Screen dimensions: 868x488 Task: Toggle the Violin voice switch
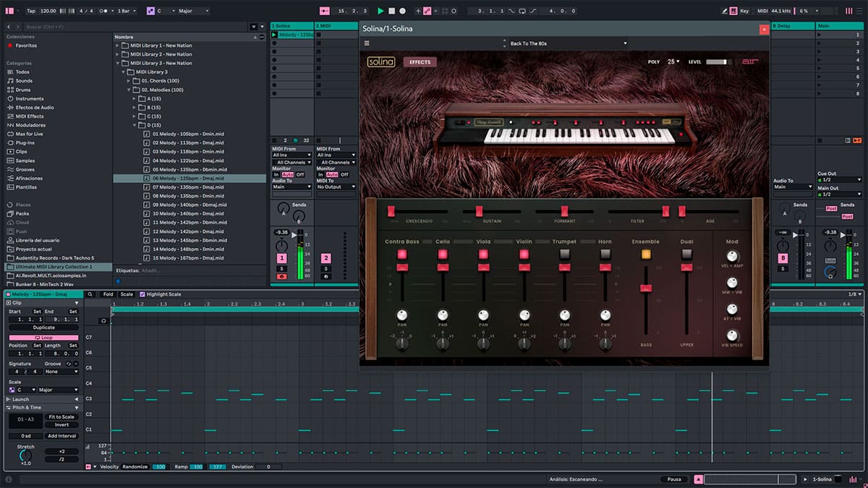[x=524, y=254]
